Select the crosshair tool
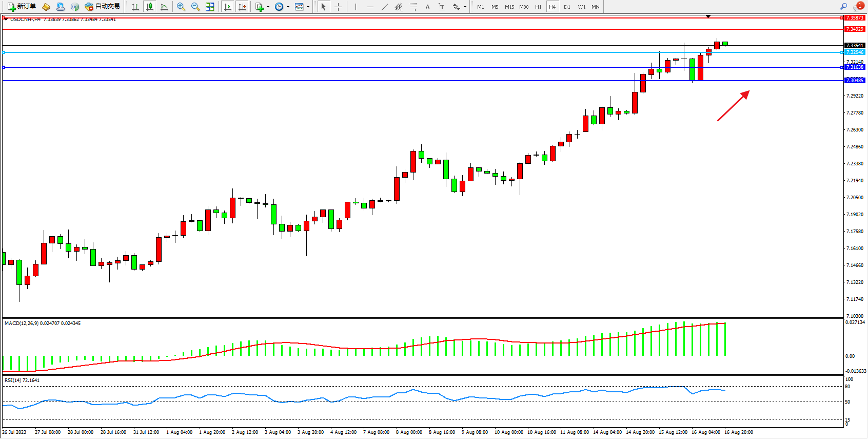 (339, 7)
